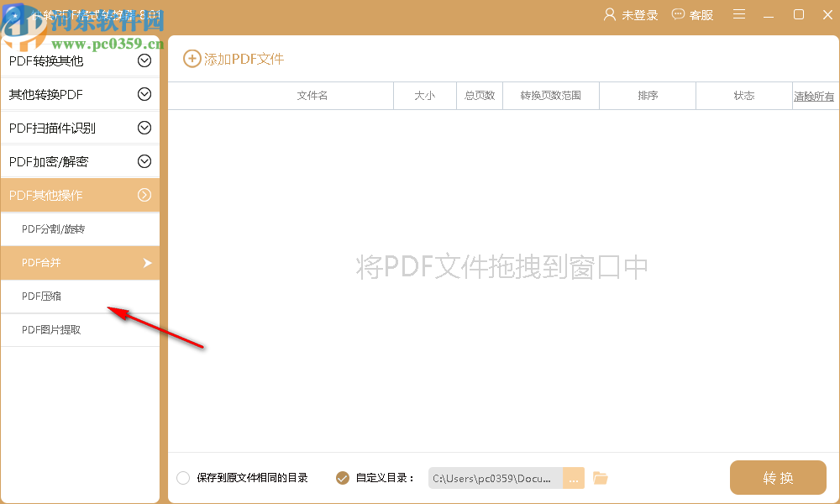The image size is (840, 504).
Task: Select PDF分割/旋转 in the sidebar
Action: 80,229
